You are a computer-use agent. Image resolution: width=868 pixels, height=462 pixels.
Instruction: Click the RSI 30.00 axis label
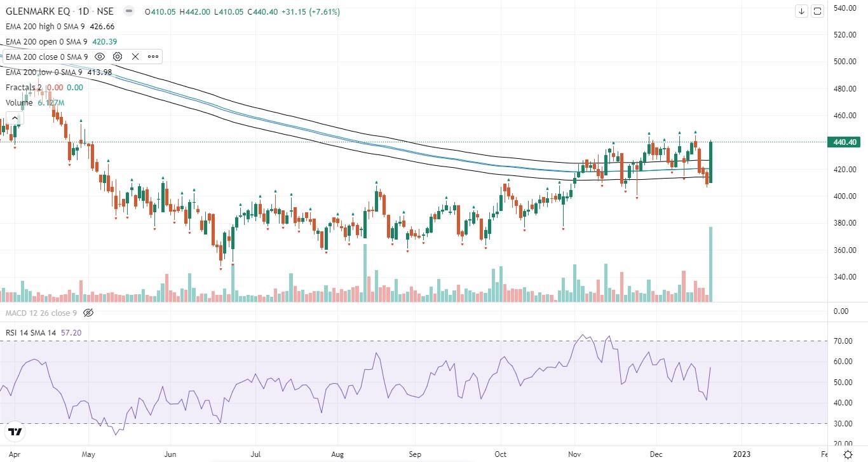coord(843,424)
